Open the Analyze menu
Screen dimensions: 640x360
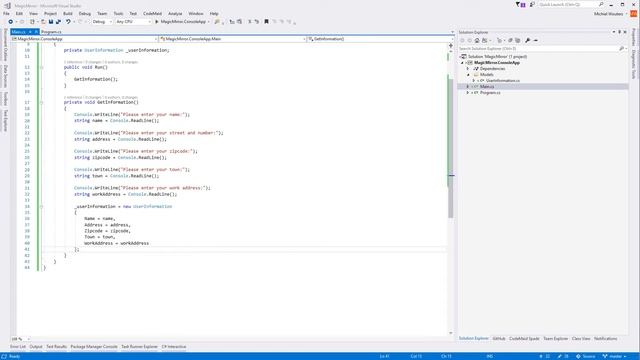click(175, 13)
